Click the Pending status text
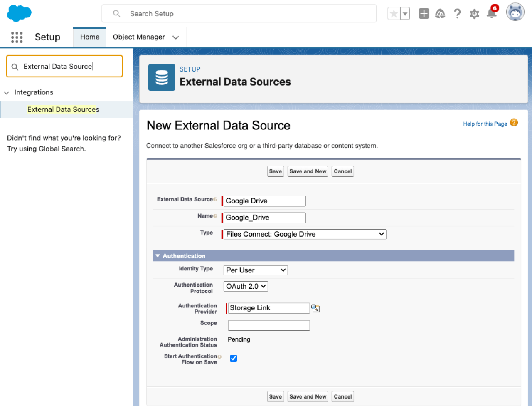Screen dimensions: 532x406 coord(239,339)
